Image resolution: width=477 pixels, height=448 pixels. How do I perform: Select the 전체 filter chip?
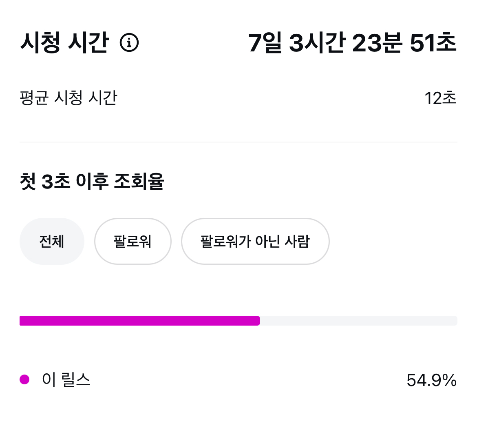(x=52, y=242)
